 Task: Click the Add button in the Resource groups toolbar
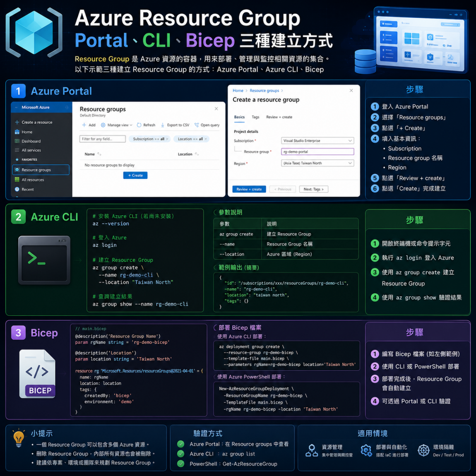tap(88, 125)
